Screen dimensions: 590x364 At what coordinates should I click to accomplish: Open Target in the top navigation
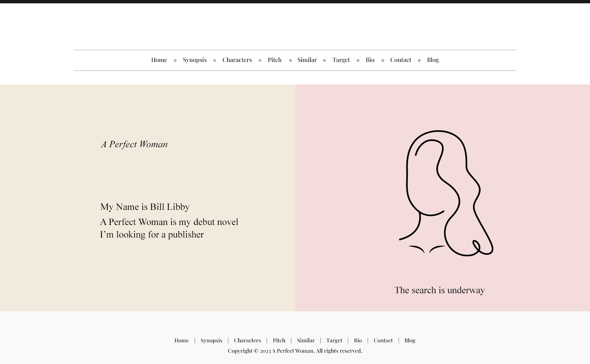(341, 60)
